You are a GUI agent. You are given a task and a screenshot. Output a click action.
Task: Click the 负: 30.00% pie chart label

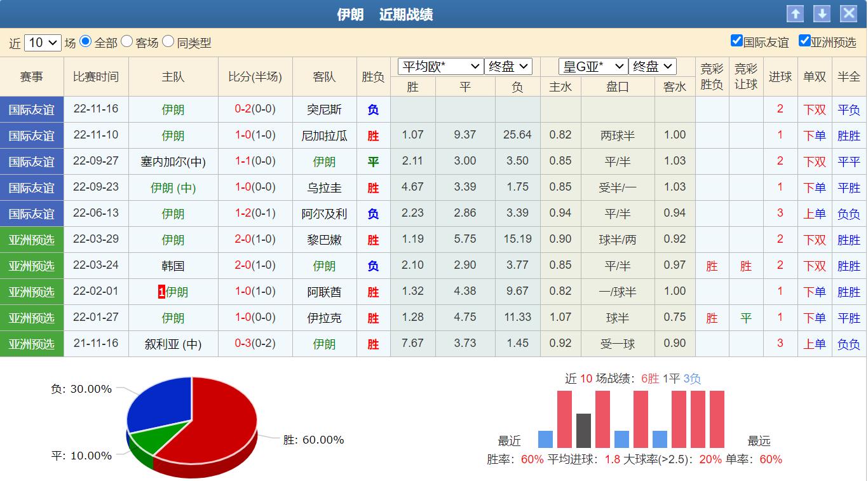click(x=81, y=389)
